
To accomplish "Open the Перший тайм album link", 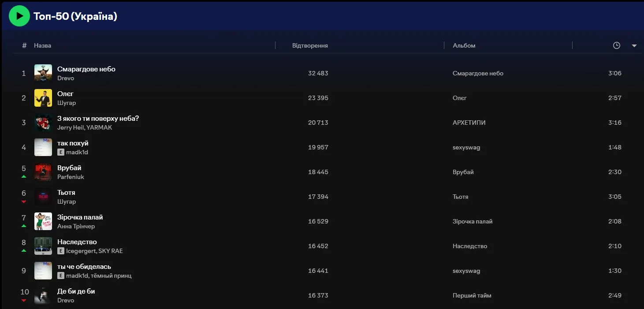I will tap(472, 295).
